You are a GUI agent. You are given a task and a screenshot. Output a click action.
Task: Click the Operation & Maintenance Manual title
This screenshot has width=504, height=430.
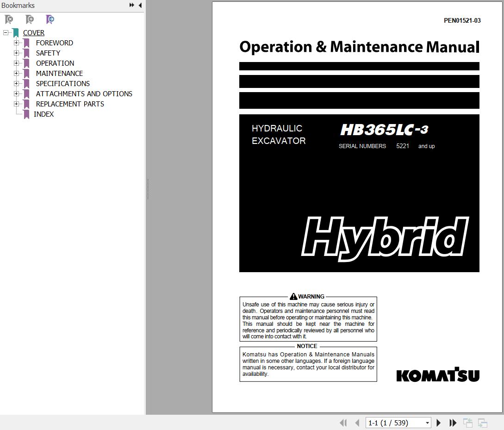[x=359, y=47]
